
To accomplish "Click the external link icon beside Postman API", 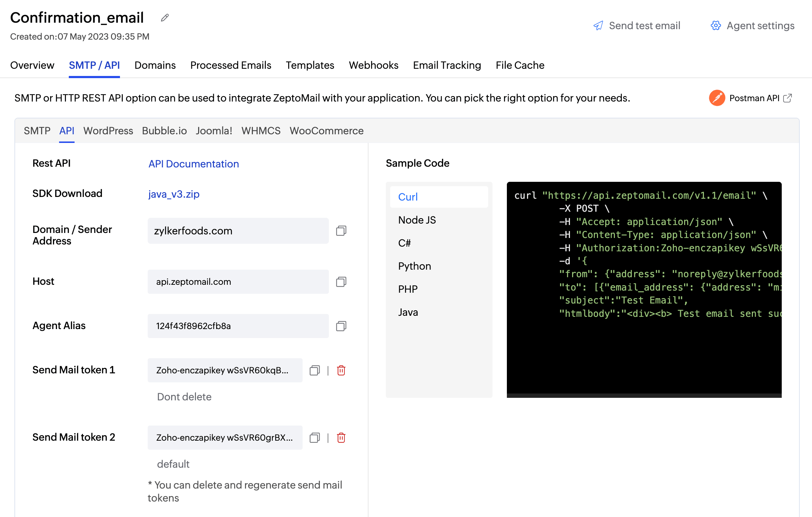I will coord(788,98).
